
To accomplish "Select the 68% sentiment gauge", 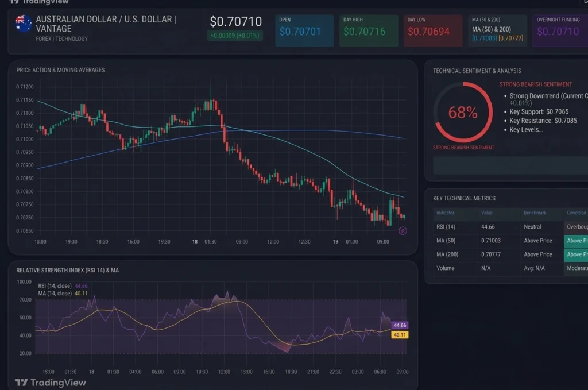I will point(463,112).
